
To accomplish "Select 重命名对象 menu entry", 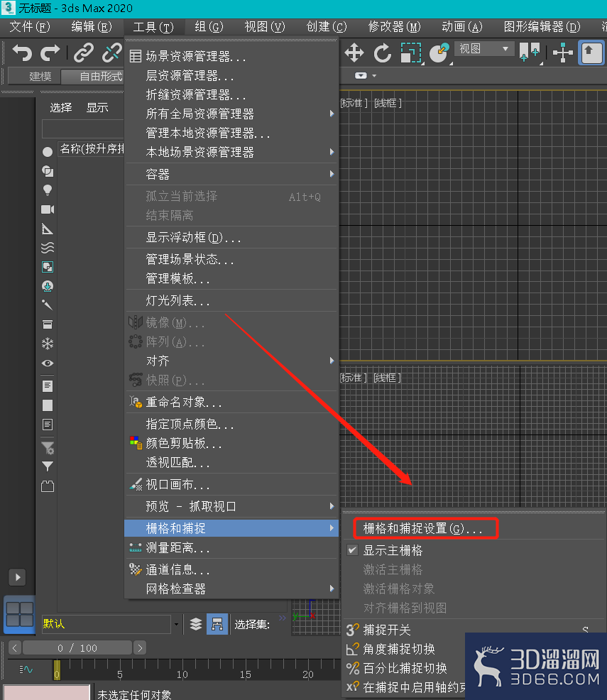I will 231,403.
